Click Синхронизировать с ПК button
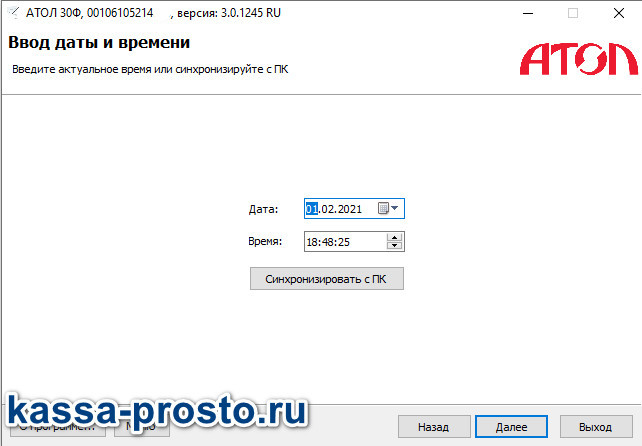642x446 pixels. [327, 279]
